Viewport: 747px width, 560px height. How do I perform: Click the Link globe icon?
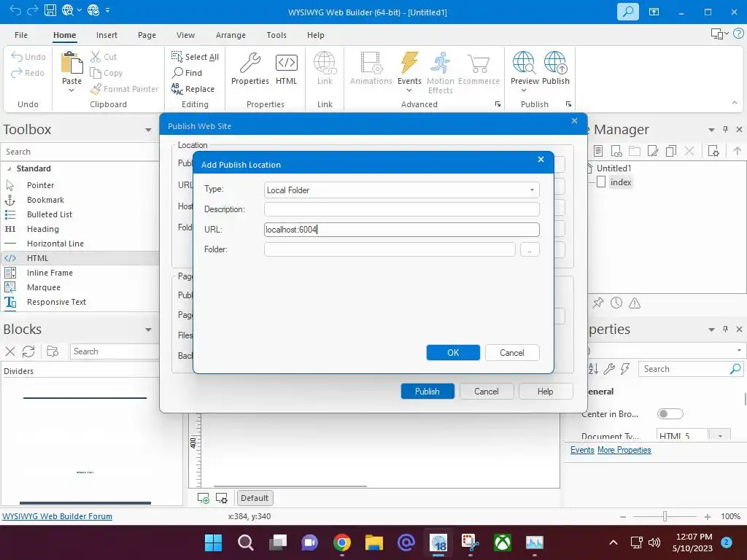pos(325,63)
